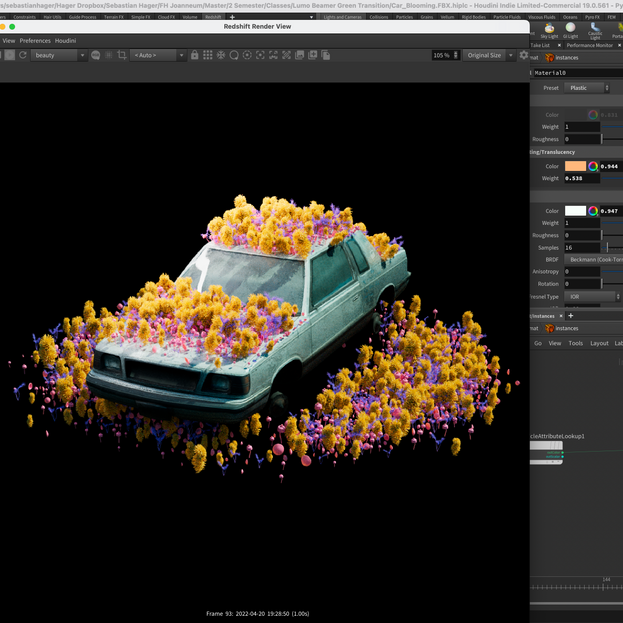Open the View menu in Render View
The width and height of the screenshot is (623, 623).
click(x=9, y=41)
